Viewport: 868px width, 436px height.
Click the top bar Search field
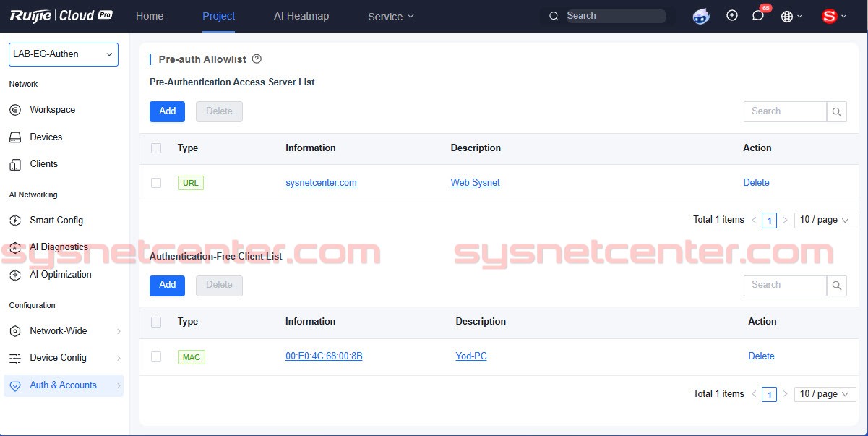pyautogui.click(x=615, y=16)
